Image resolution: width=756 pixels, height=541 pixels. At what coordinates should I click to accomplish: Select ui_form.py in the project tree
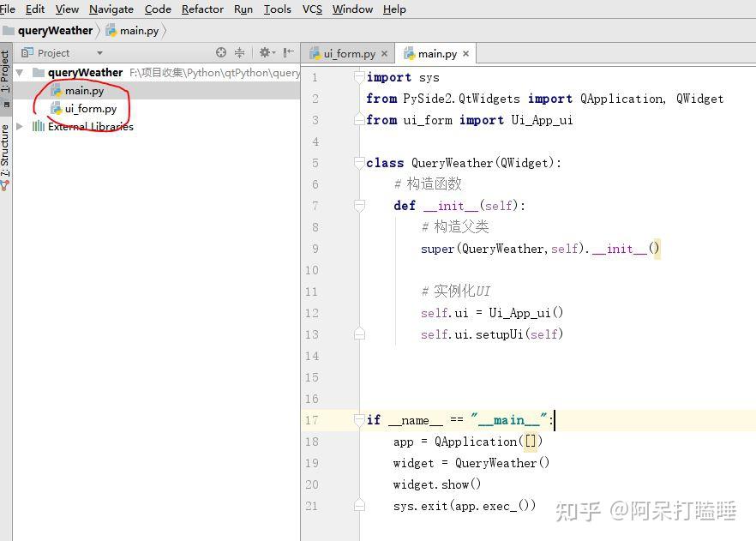pyautogui.click(x=89, y=108)
